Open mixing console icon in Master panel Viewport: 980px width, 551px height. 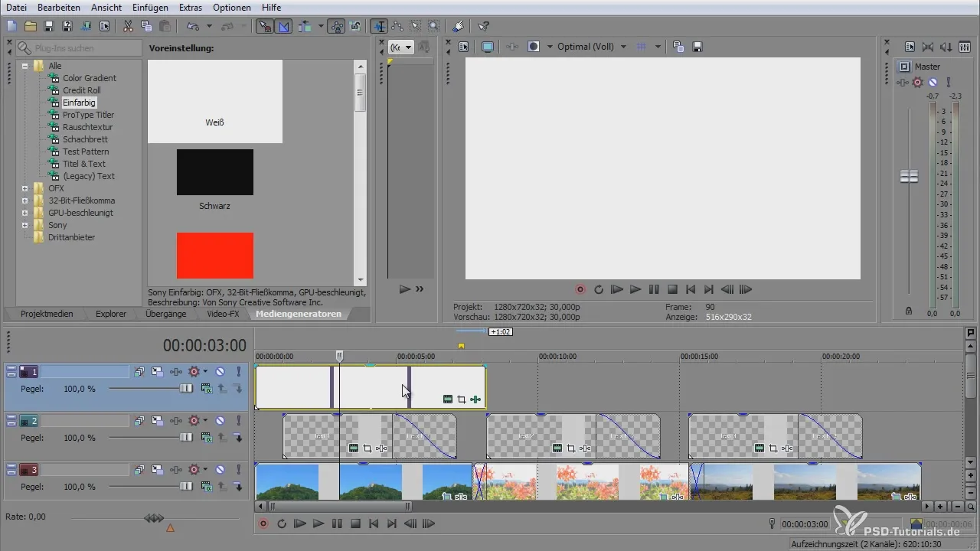click(x=964, y=47)
